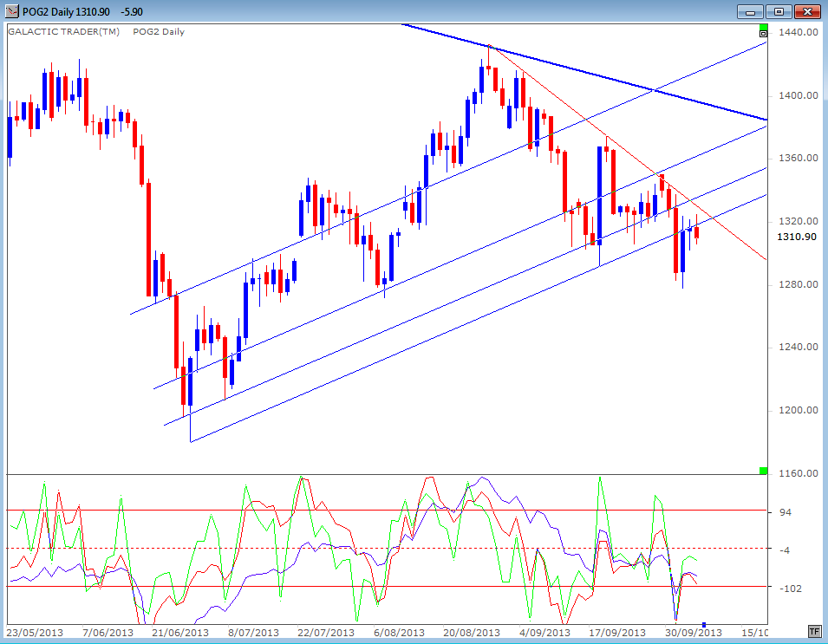
Task: Close the POG2 Daily chart window
Action: (x=807, y=11)
